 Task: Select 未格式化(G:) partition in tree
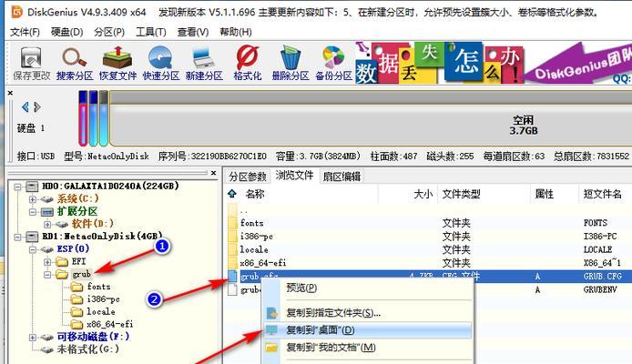pos(87,349)
